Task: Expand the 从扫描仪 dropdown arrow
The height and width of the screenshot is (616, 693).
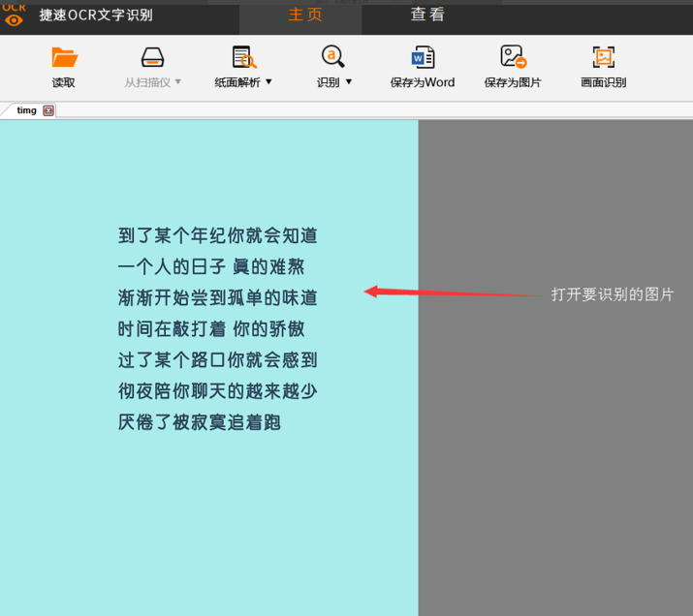Action: click(x=178, y=81)
